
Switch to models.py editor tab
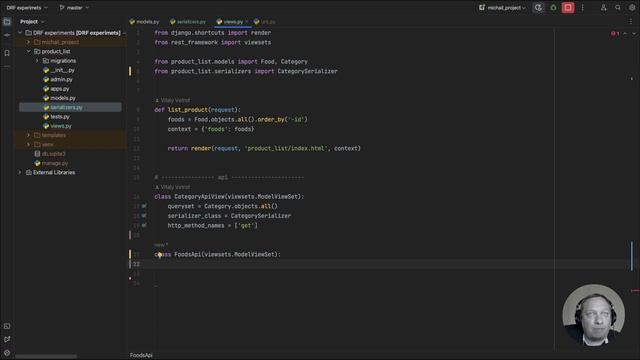point(144,22)
